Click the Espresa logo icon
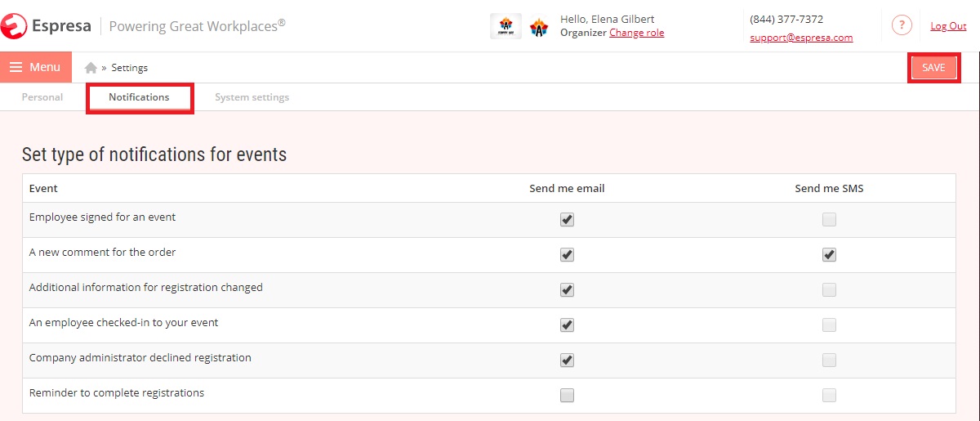The height and width of the screenshot is (421, 980). 14,26
